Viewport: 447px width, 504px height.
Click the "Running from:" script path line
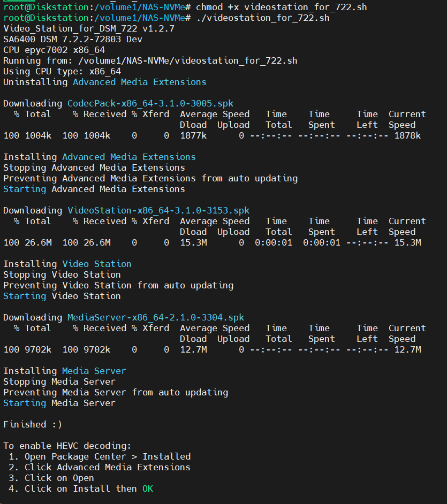pyautogui.click(x=150, y=60)
